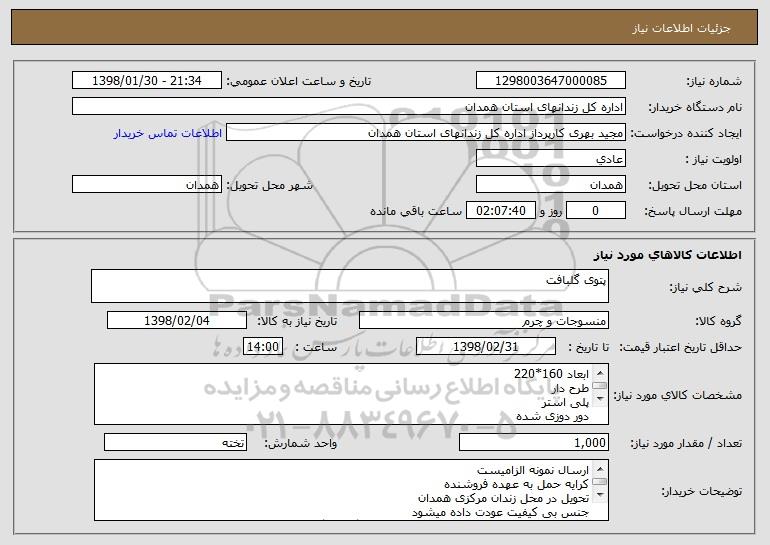770x545 pixels.
Task: Click up arrow of product specifications scrollbar
Action: [x=600, y=373]
